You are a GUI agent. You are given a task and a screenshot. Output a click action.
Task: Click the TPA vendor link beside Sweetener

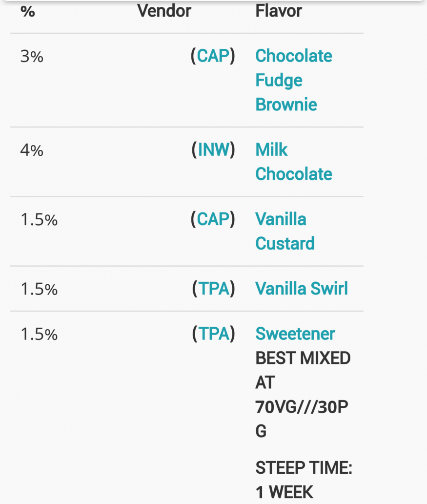[x=214, y=334]
